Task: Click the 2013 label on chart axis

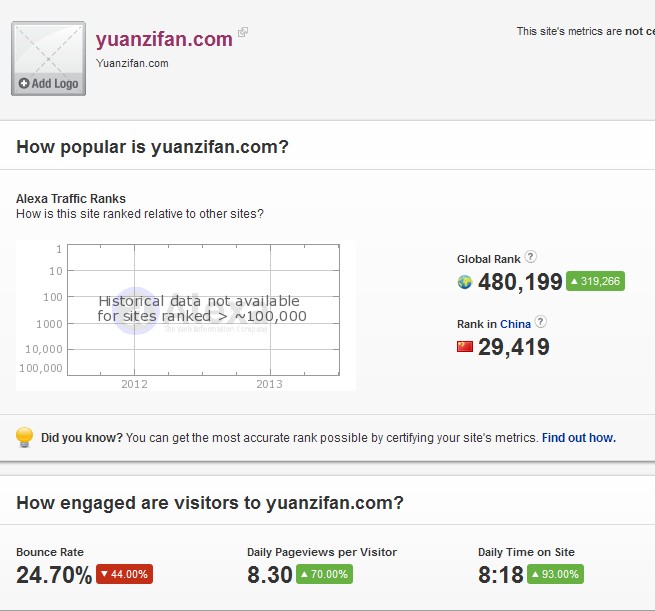Action: click(269, 384)
